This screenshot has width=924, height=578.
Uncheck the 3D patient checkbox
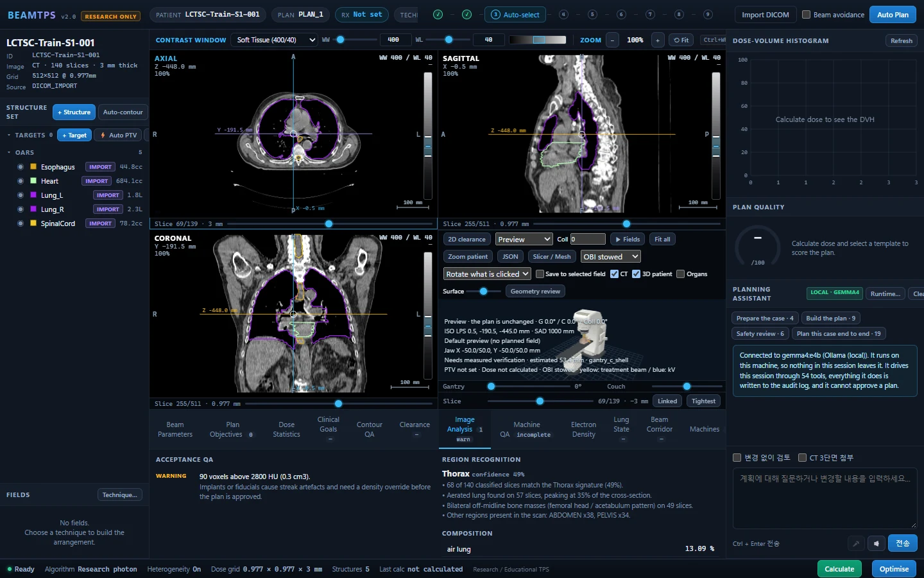(x=636, y=274)
